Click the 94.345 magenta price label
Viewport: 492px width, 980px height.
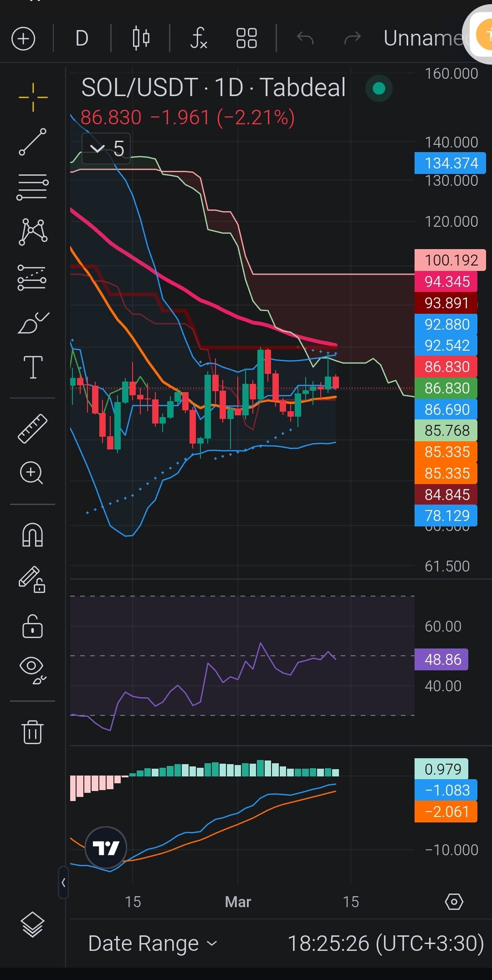446,281
